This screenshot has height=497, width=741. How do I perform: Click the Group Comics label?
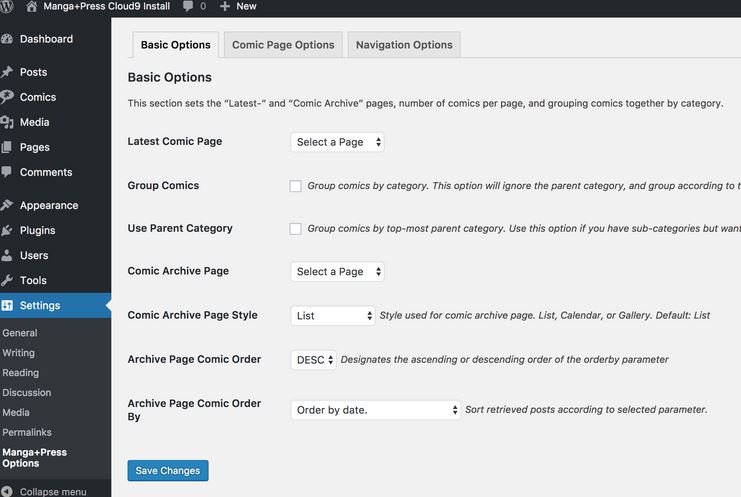pyautogui.click(x=163, y=185)
